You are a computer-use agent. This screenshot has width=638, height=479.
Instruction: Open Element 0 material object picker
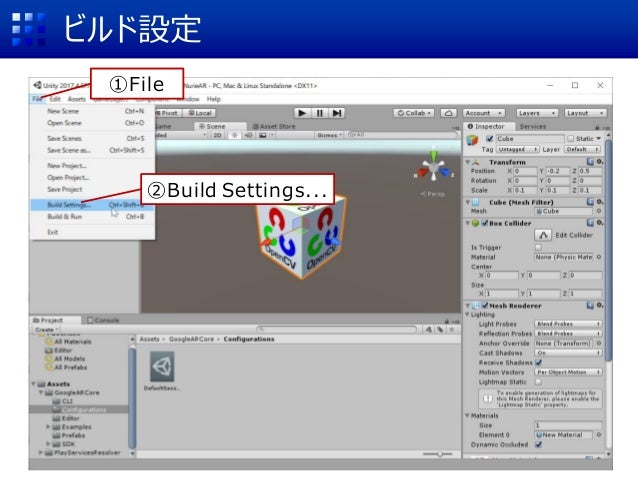click(x=599, y=435)
